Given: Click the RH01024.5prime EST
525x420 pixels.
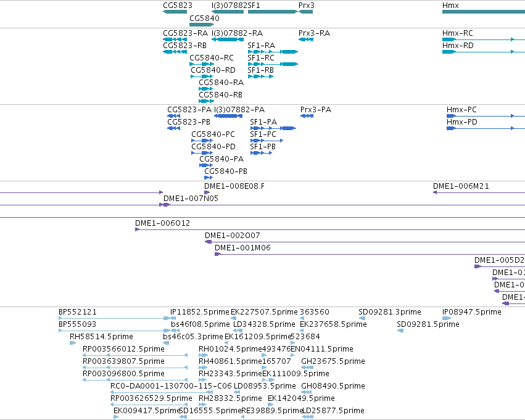Looking at the screenshot, I should pos(203,355).
